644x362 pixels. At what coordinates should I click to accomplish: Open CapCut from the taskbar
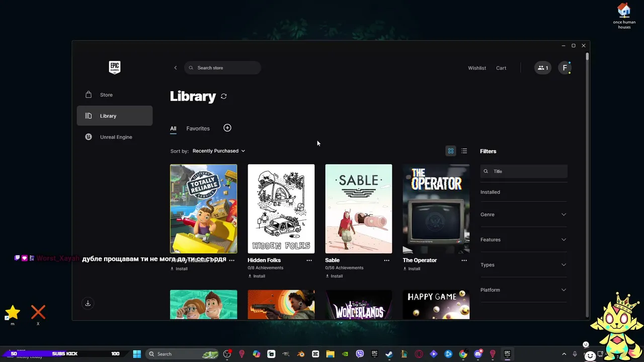315,354
